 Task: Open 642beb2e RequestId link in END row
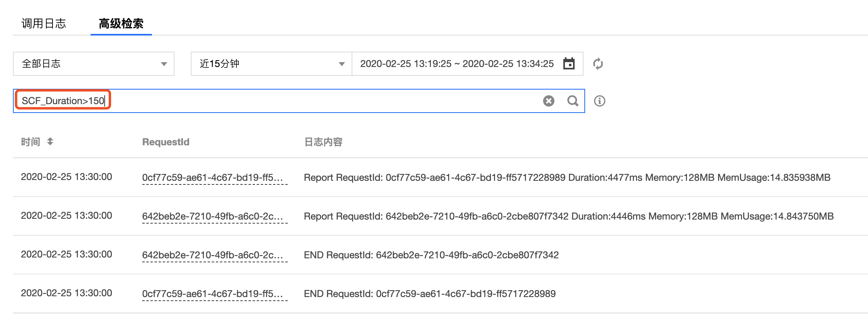(x=213, y=255)
